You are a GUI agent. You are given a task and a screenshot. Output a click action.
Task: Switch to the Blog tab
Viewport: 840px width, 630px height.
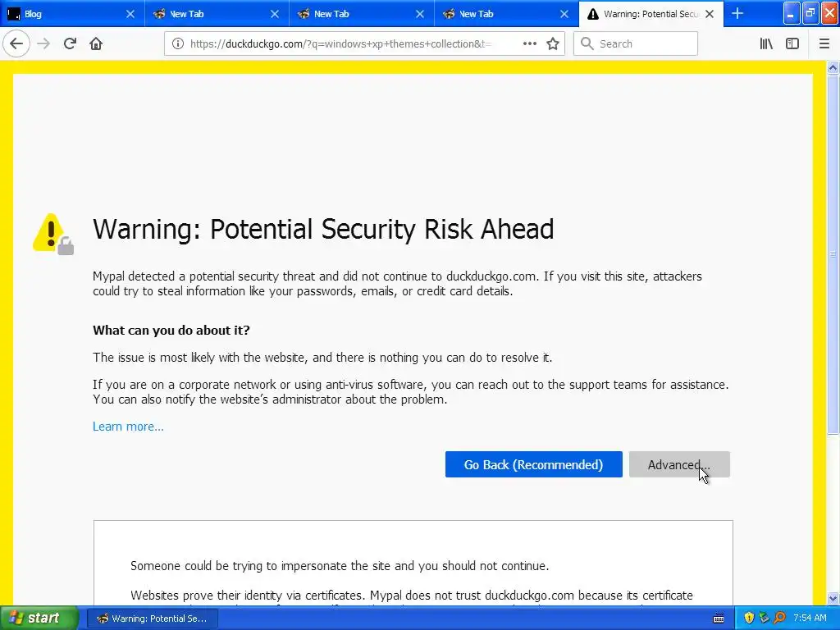tap(72, 14)
